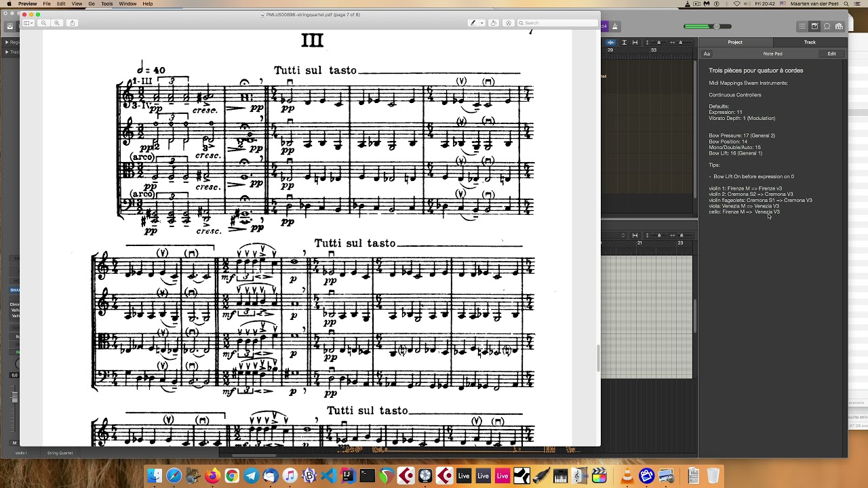This screenshot has height=488, width=868.
Task: Open the highlight pen options arrow
Action: coord(481,23)
